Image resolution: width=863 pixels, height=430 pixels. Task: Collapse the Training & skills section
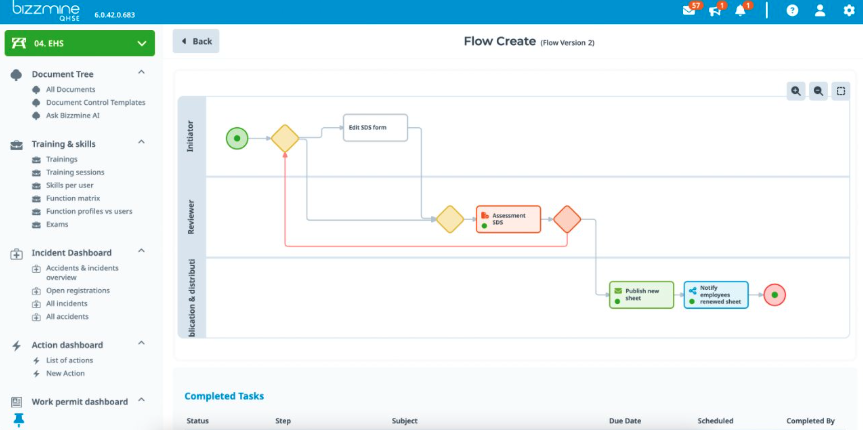(141, 143)
